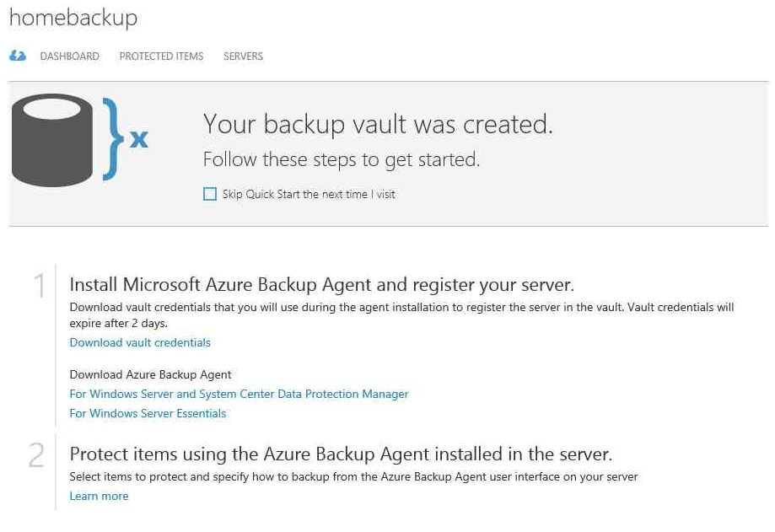Click the Protect items using Azure Backup Agent heading
Screen dimensions: 775x532
(x=341, y=454)
